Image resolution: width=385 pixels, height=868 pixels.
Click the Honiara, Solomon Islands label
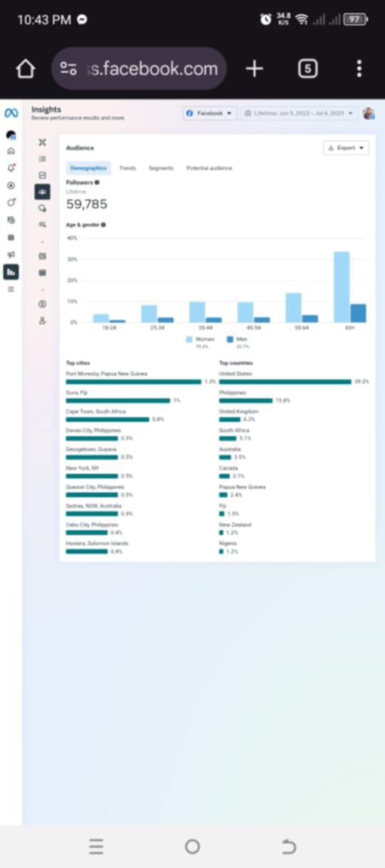pos(97,543)
